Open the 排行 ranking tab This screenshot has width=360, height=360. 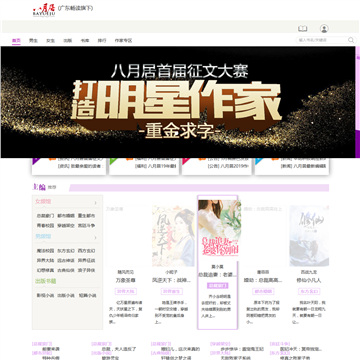pyautogui.click(x=102, y=40)
